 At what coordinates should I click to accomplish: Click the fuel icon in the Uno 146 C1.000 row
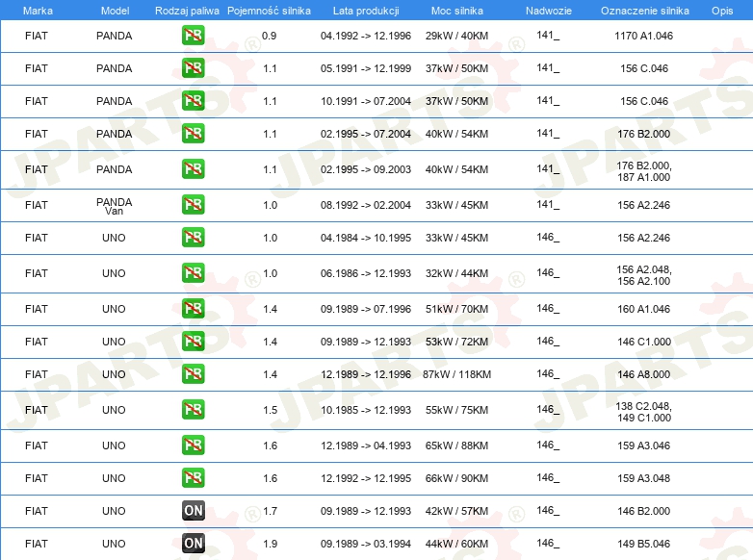(x=193, y=342)
